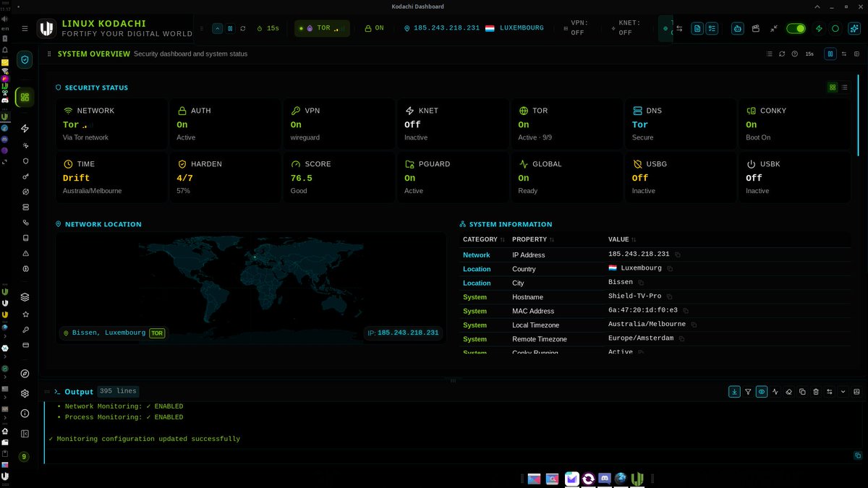This screenshot has height=488, width=868.
Task: Open the key icon section in sidebar
Action: click(25, 176)
